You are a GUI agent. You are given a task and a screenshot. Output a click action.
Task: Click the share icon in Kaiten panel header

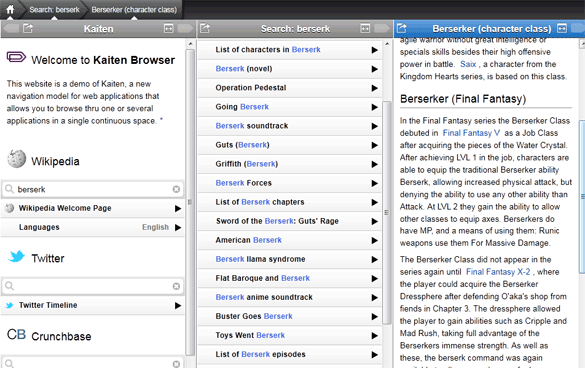[x=28, y=28]
